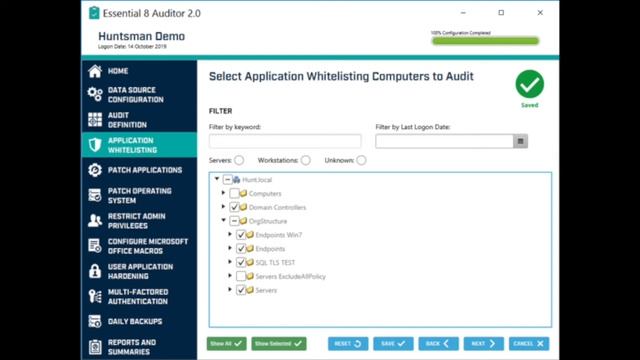Expand the Endpoints tree node
640x360 pixels.
230,248
